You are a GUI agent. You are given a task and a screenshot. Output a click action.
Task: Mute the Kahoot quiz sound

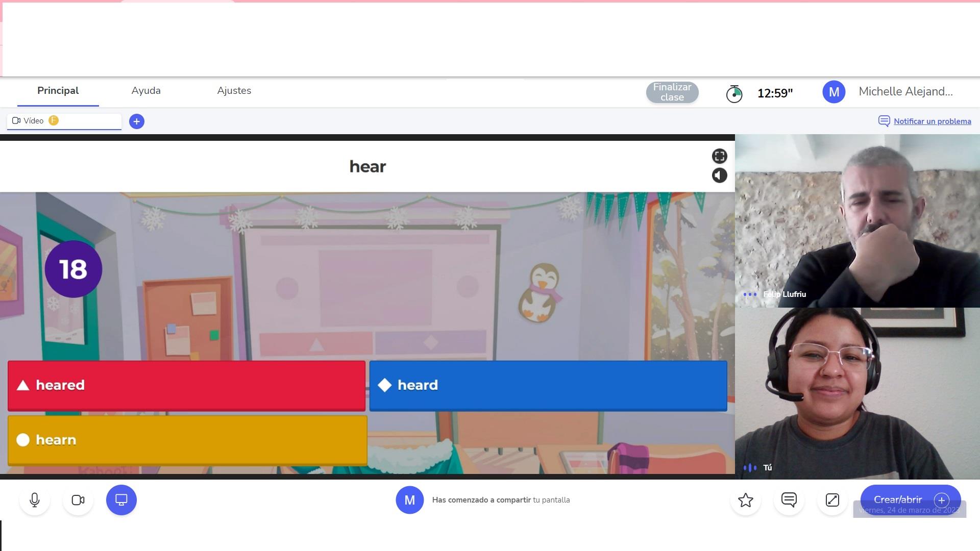719,176
